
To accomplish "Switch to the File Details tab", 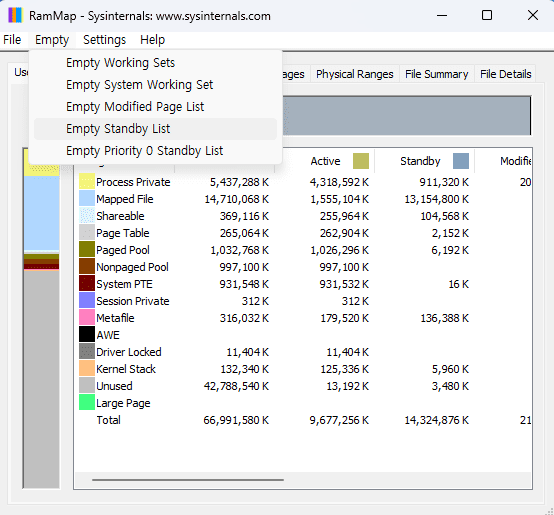I will pos(505,74).
